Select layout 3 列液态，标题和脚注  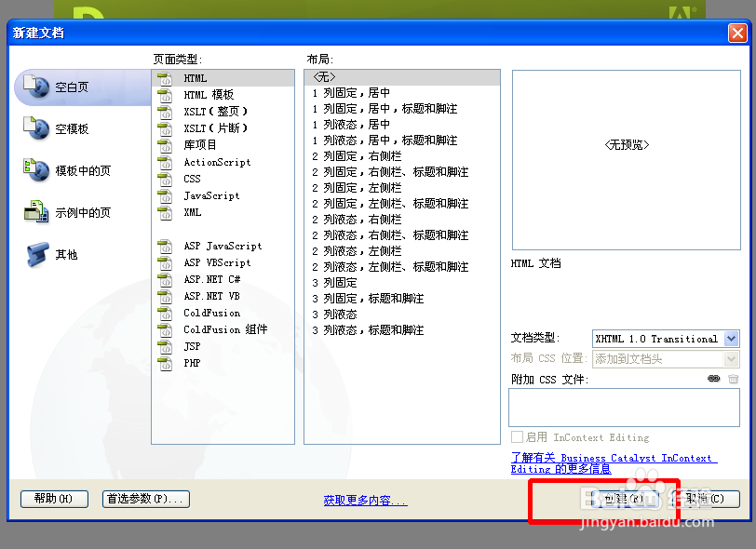tap(402, 330)
